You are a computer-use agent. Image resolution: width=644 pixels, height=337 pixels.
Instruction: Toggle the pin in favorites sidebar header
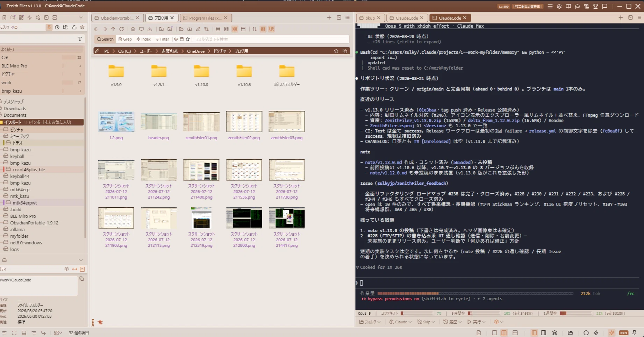click(x=49, y=27)
